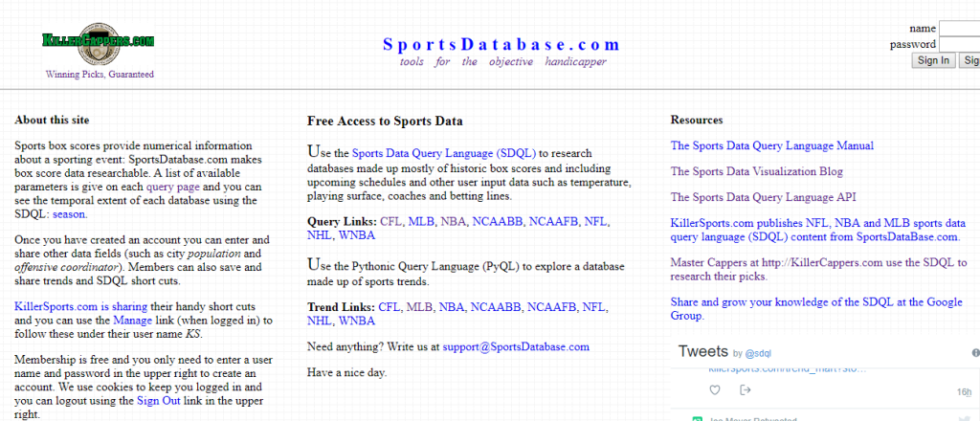Open the Manage link
Image resolution: width=980 pixels, height=421 pixels.
click(132, 321)
